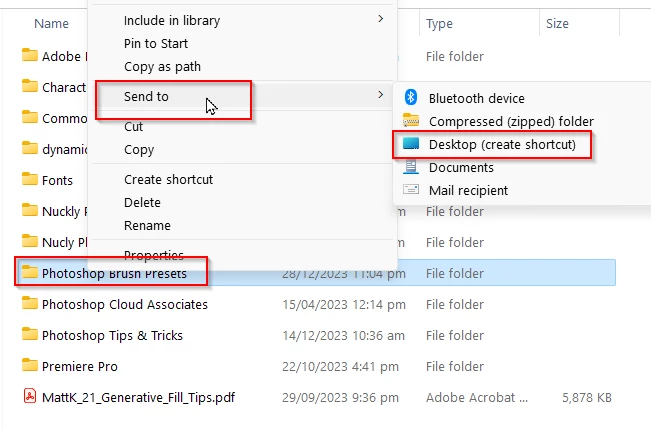Choose Delete from context menu
The width and height of the screenshot is (651, 430).
(142, 203)
